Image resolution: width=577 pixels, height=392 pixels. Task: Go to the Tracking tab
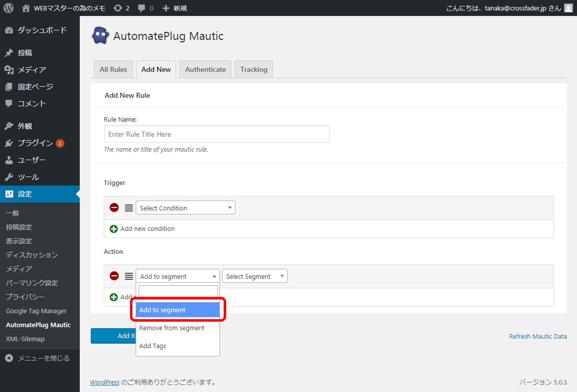click(254, 69)
